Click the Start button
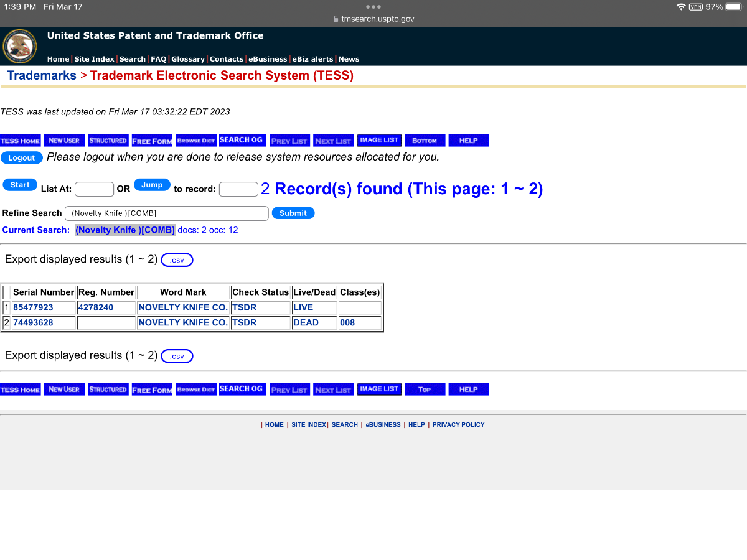747x560 pixels. click(x=20, y=185)
